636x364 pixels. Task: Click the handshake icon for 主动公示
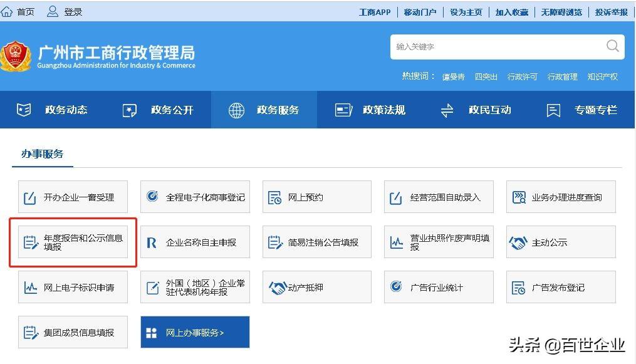click(x=518, y=243)
